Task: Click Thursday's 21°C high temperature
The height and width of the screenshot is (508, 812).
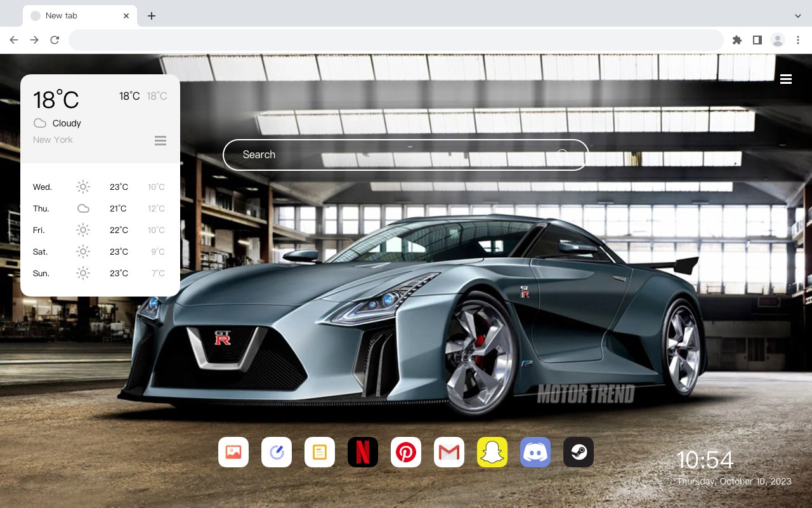Action: pos(118,208)
